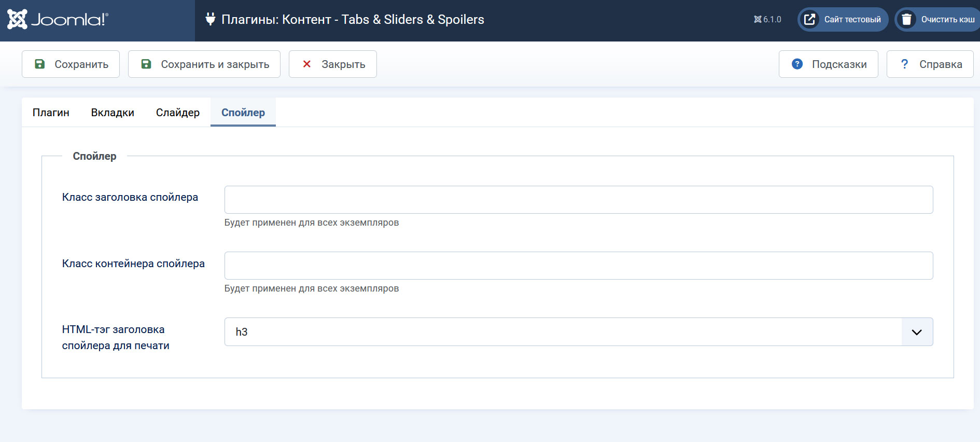Click Сохранить и закрыть button

pyautogui.click(x=204, y=64)
